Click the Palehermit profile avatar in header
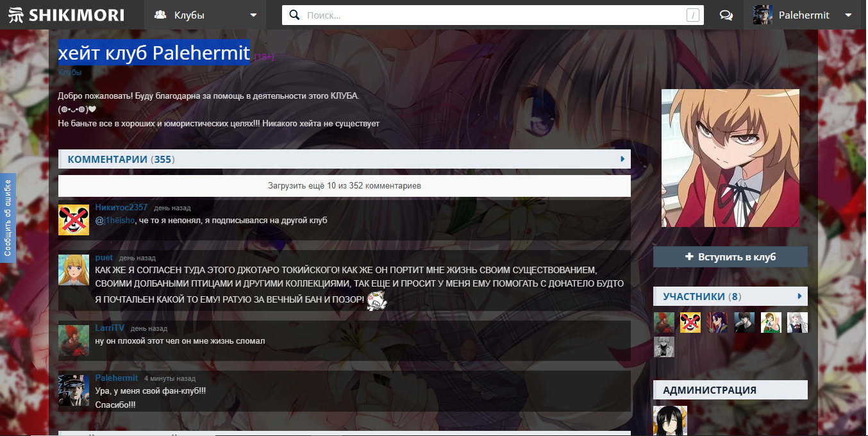868x436 pixels. (763, 15)
